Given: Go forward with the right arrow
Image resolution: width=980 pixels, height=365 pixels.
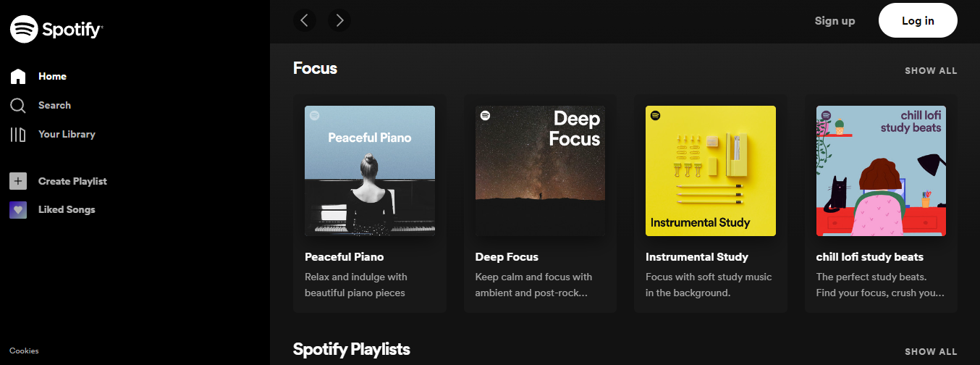Looking at the screenshot, I should tap(339, 20).
